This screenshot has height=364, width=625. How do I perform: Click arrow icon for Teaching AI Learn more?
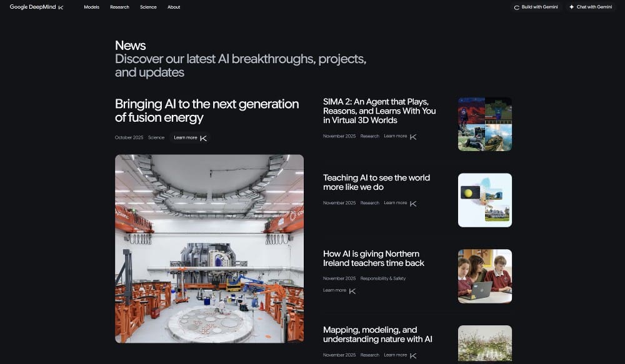(413, 203)
